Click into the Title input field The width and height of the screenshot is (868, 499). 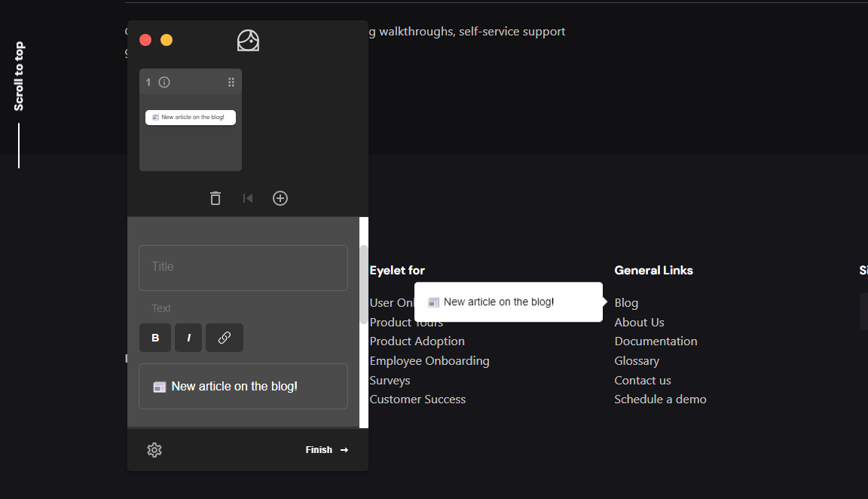point(243,268)
